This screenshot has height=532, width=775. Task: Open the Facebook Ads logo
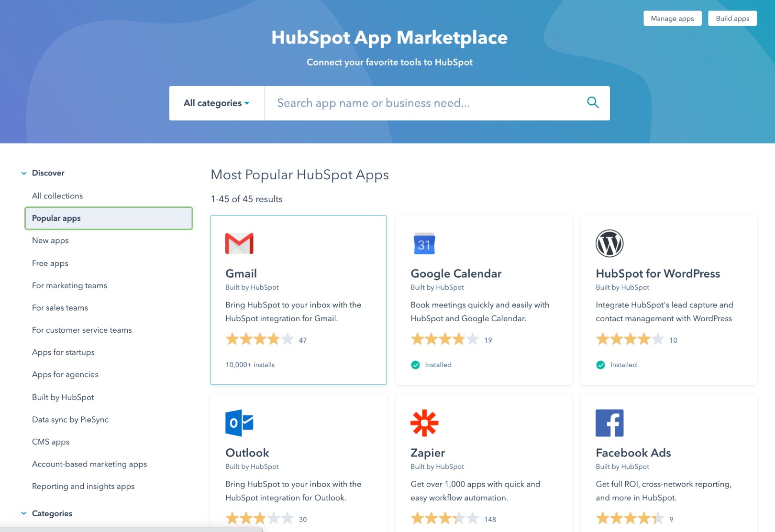point(609,423)
